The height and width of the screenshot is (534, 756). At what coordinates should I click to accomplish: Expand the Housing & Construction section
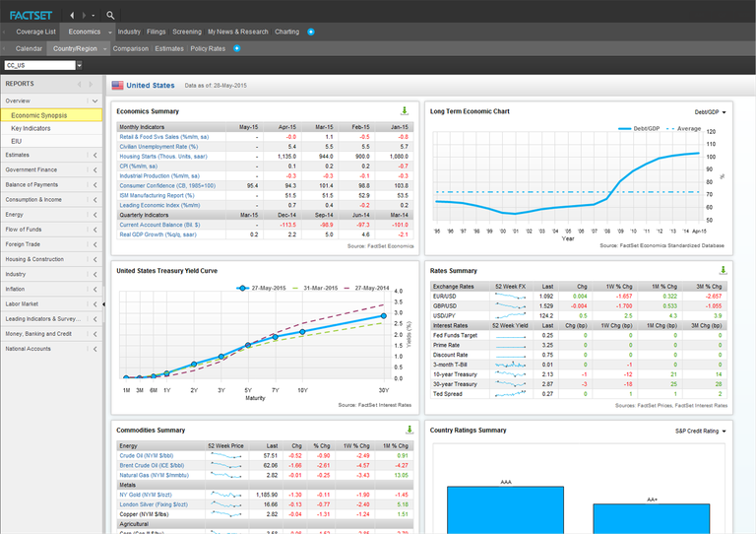click(94, 259)
